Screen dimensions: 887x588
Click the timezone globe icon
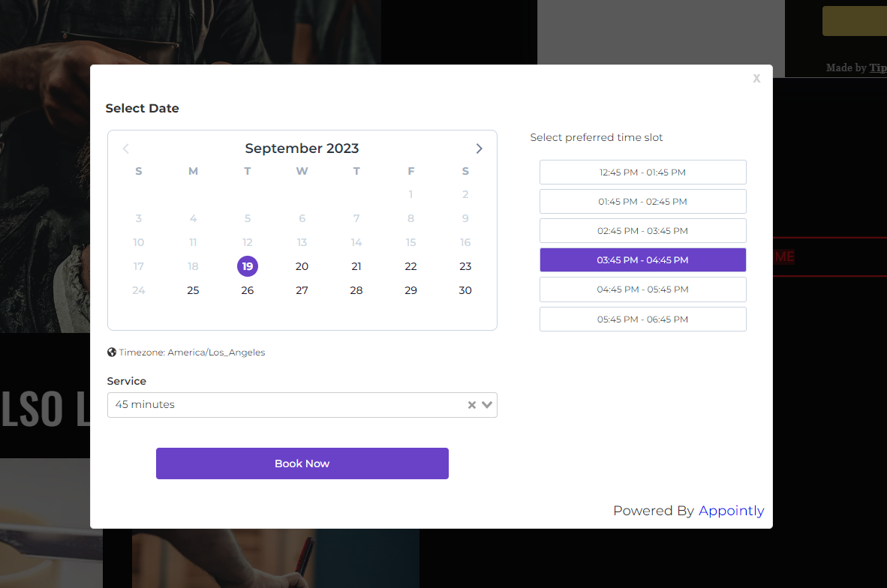(112, 352)
